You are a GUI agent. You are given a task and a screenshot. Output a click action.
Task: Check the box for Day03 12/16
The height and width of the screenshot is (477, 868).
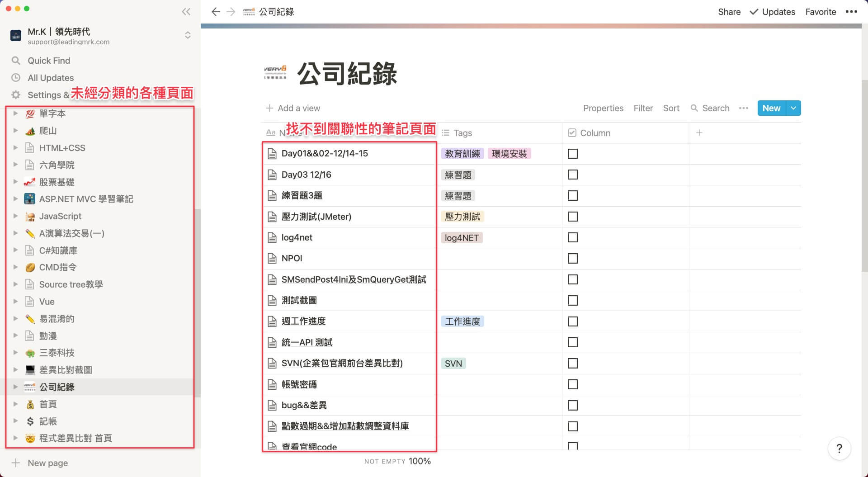(x=572, y=175)
